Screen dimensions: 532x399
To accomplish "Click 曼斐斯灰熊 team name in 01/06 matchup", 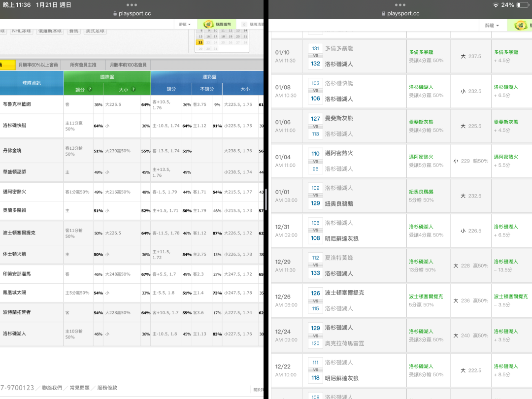I will 339,118.
